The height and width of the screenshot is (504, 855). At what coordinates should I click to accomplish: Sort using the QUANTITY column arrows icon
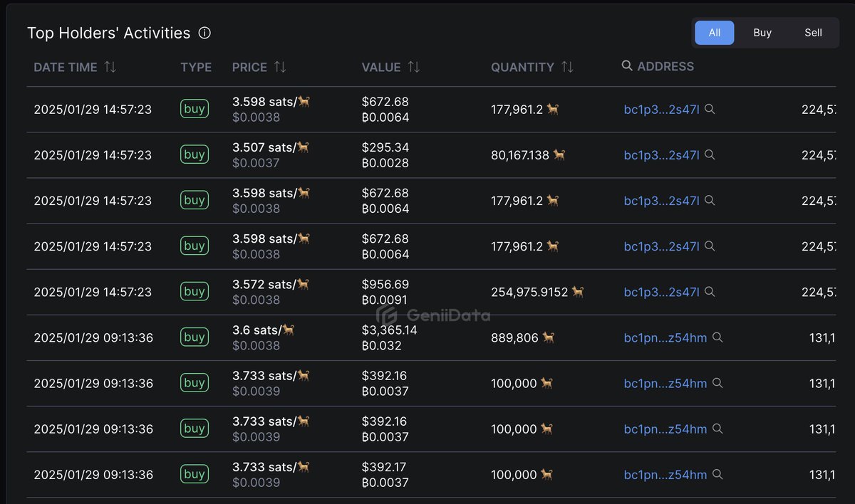(x=567, y=67)
